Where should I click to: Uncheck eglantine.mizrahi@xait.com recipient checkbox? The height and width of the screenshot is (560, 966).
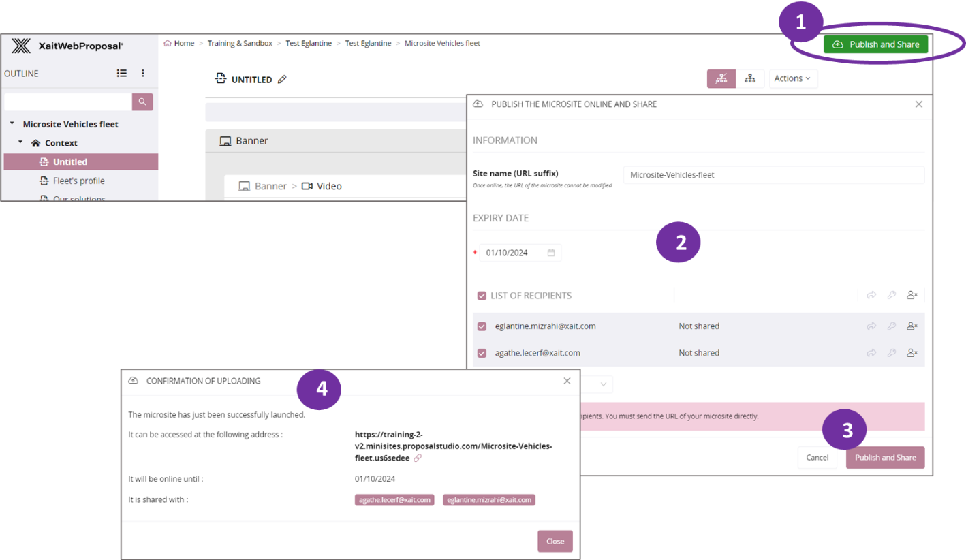482,326
